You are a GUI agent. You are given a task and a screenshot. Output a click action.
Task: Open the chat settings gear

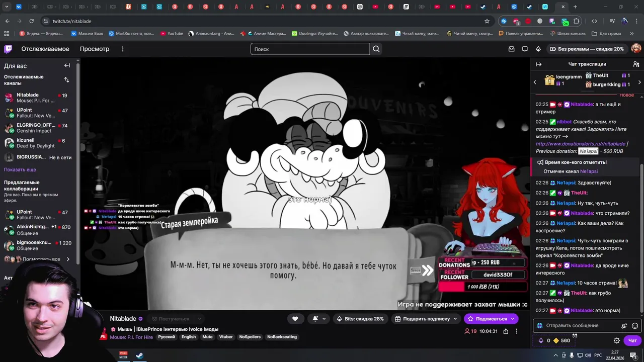tap(617, 340)
